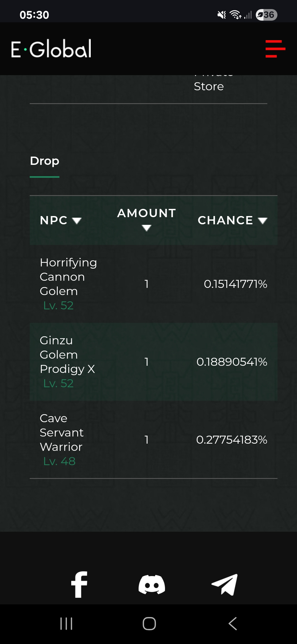Tap the muted sound status icon
The width and height of the screenshot is (297, 644).
point(222,15)
